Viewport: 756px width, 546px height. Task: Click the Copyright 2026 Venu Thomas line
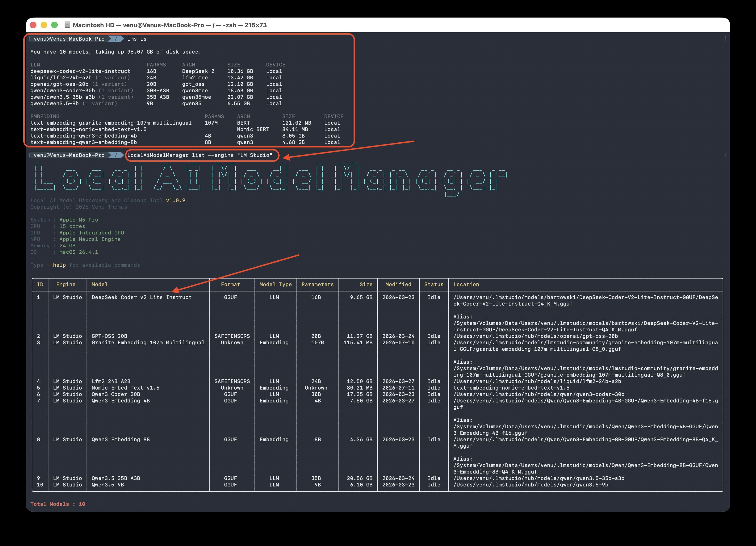click(x=79, y=207)
